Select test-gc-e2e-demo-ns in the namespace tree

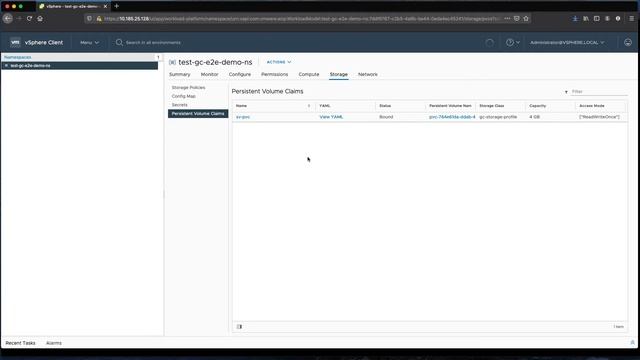80,65
